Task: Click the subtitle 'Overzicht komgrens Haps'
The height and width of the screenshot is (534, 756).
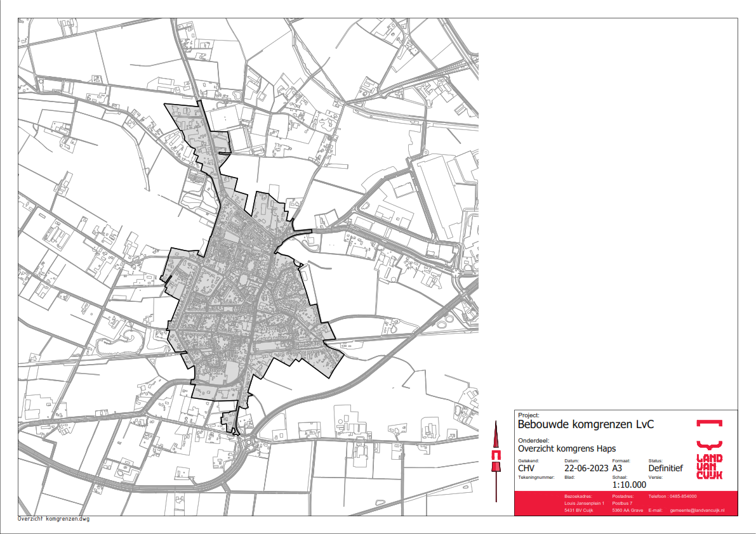Action: 558,448
